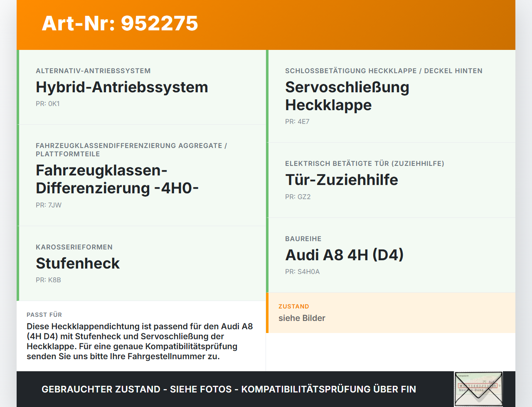Open the Servoschließung Heckklappe card
This screenshot has height=407, width=532.
tap(347, 96)
